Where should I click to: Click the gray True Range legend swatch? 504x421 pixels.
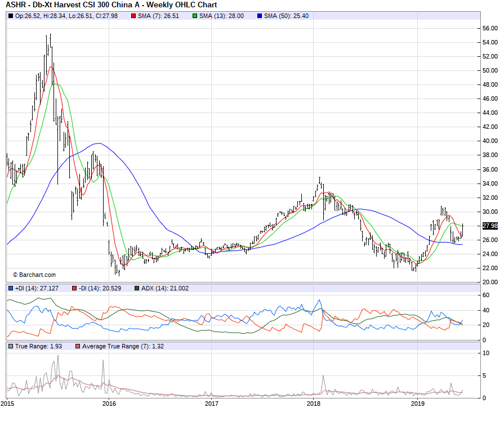11,346
